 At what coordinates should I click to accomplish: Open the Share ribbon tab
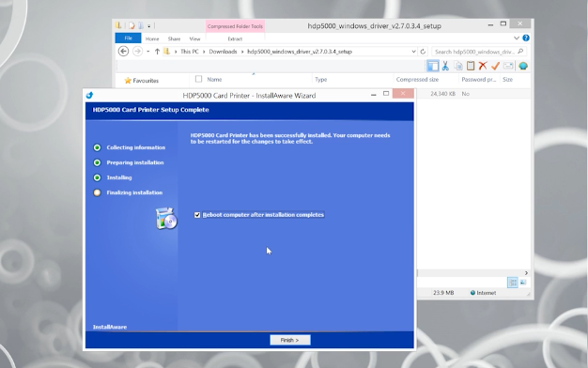(174, 38)
